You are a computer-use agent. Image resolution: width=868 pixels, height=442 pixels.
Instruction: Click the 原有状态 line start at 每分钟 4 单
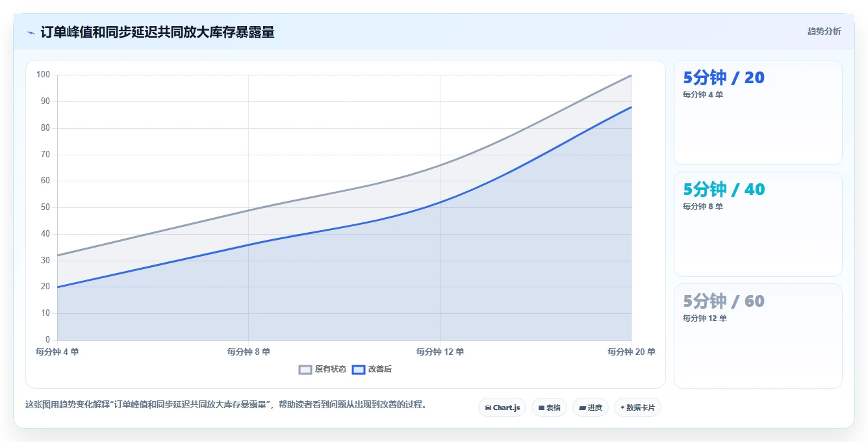point(57,255)
